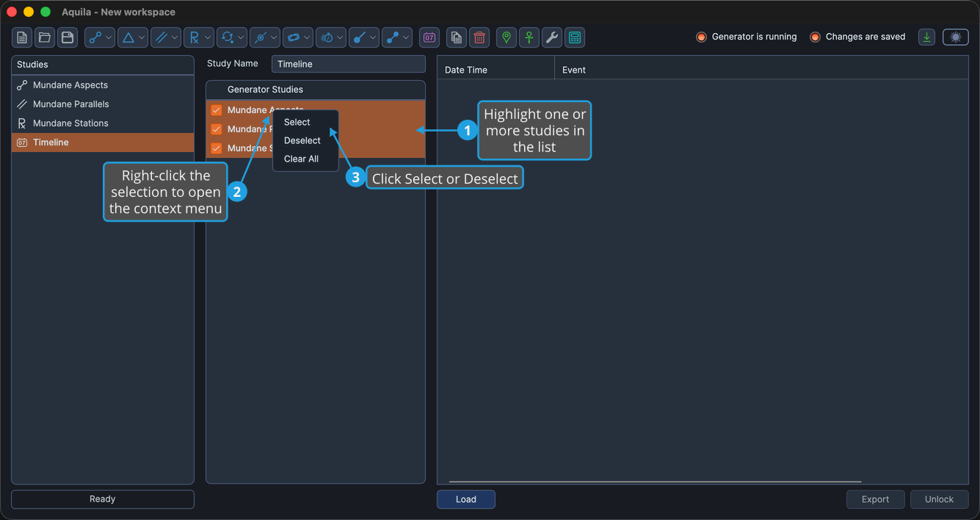Open the aspects (connected nodes) toolbar dropdown
Viewport: 980px width, 520px height.
pos(100,37)
